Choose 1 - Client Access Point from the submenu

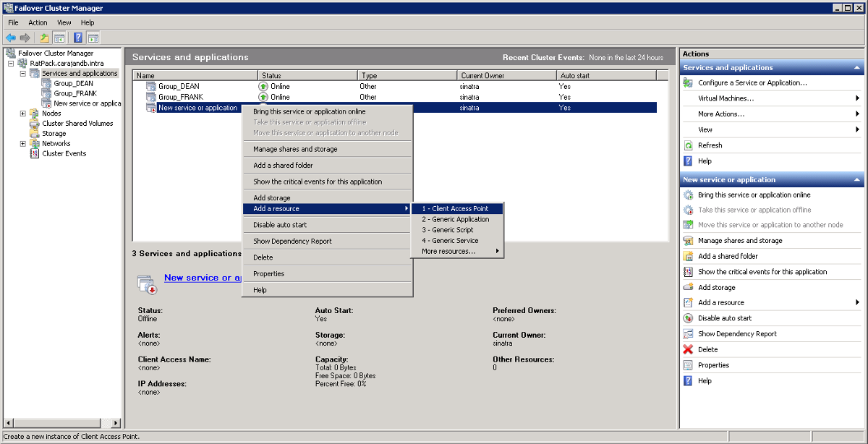457,209
